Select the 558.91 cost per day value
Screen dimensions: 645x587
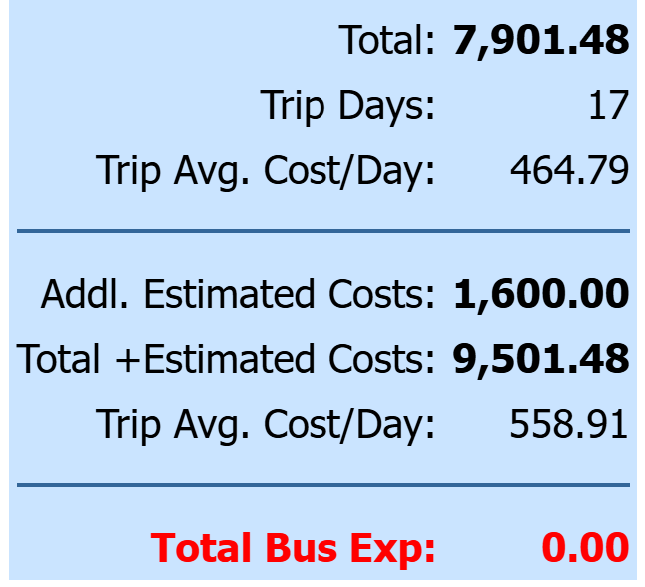click(569, 424)
